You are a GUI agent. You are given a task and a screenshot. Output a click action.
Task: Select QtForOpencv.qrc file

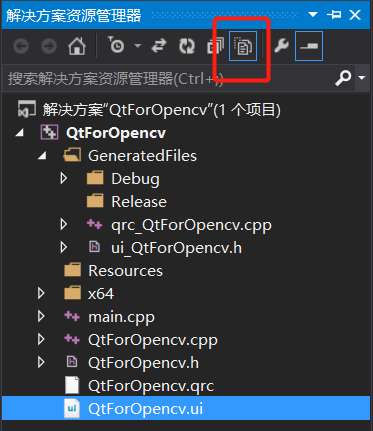click(x=151, y=387)
